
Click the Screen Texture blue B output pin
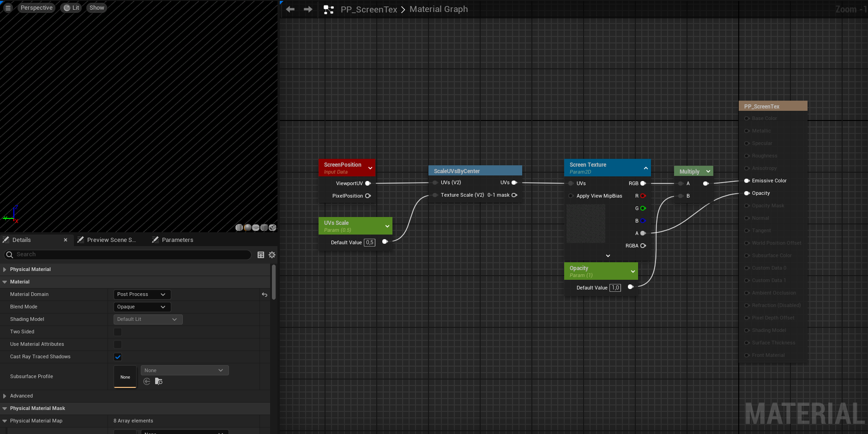tap(643, 221)
